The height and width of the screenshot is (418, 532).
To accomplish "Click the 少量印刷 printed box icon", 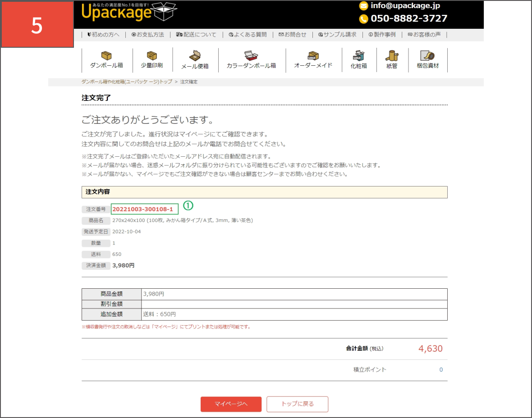I will coord(151,55).
